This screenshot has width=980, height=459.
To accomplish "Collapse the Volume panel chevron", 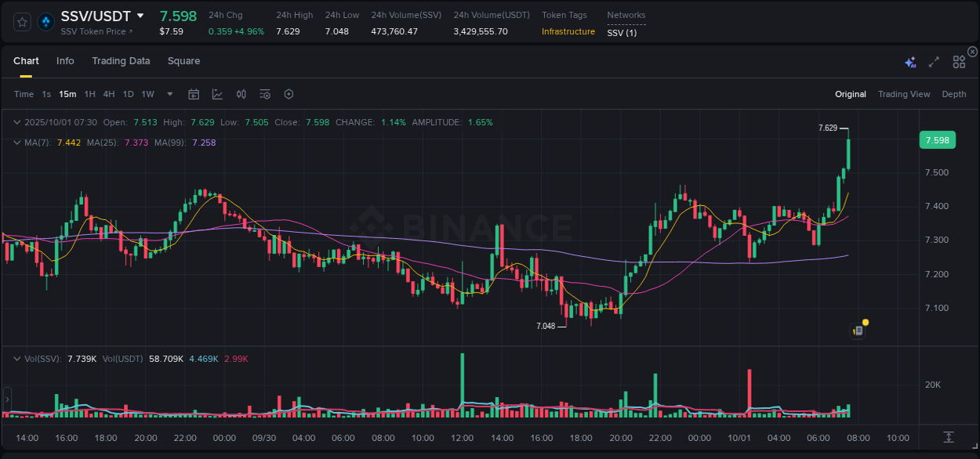I will 16,358.
